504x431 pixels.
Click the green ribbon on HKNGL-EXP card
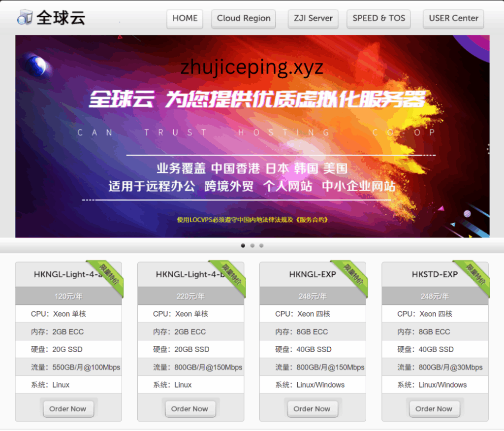pyautogui.click(x=352, y=276)
